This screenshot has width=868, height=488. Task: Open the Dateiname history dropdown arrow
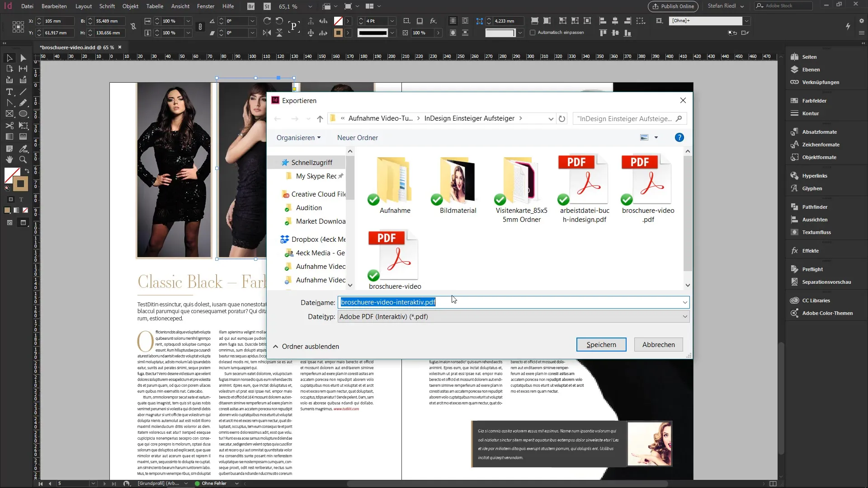pos(685,302)
